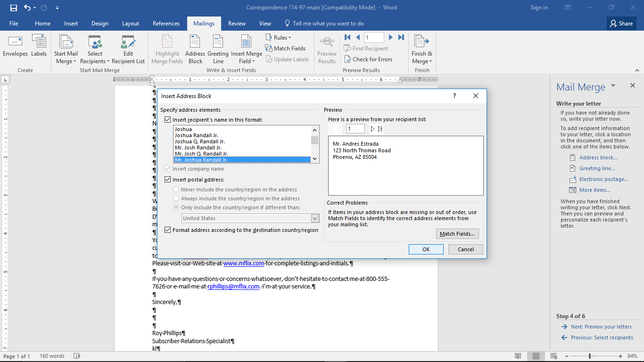The height and width of the screenshot is (362, 644).
Task: Enable Highlight Merge Fields
Action: 167,49
